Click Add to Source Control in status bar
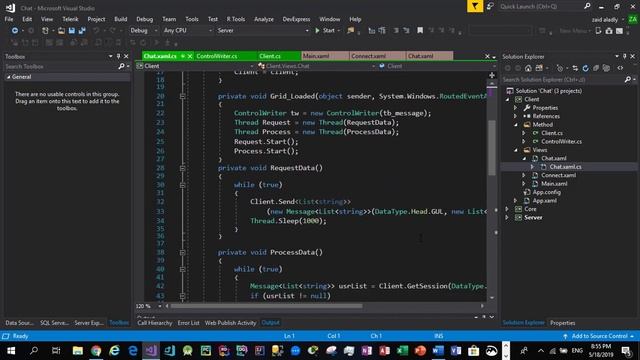 click(x=599, y=336)
